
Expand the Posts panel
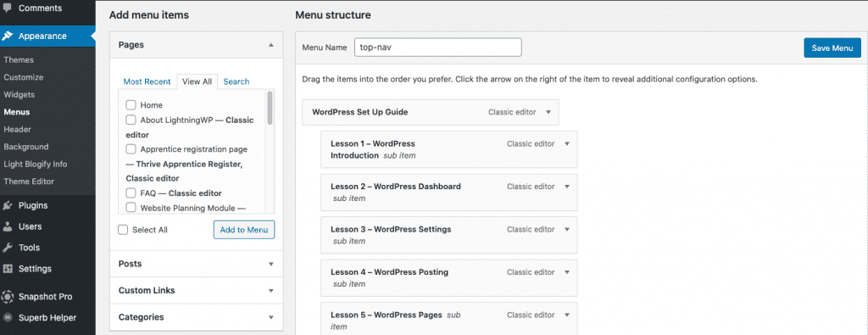(x=270, y=264)
